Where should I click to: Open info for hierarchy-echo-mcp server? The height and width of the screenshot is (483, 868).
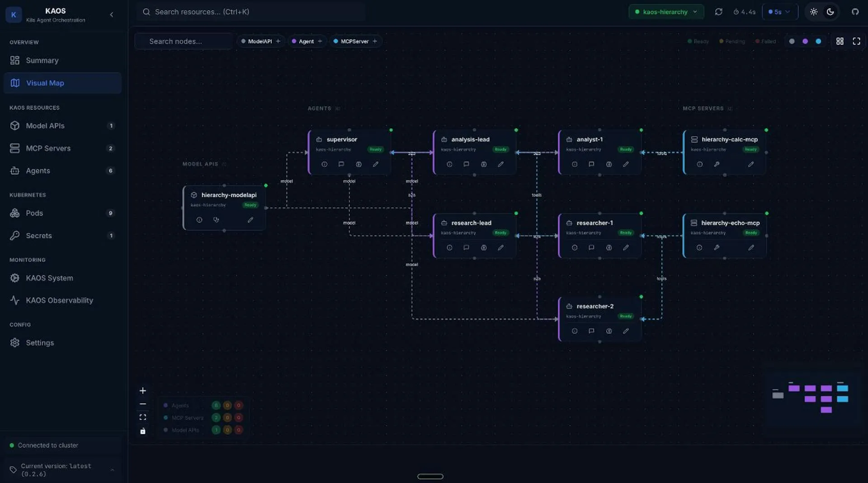tap(699, 247)
